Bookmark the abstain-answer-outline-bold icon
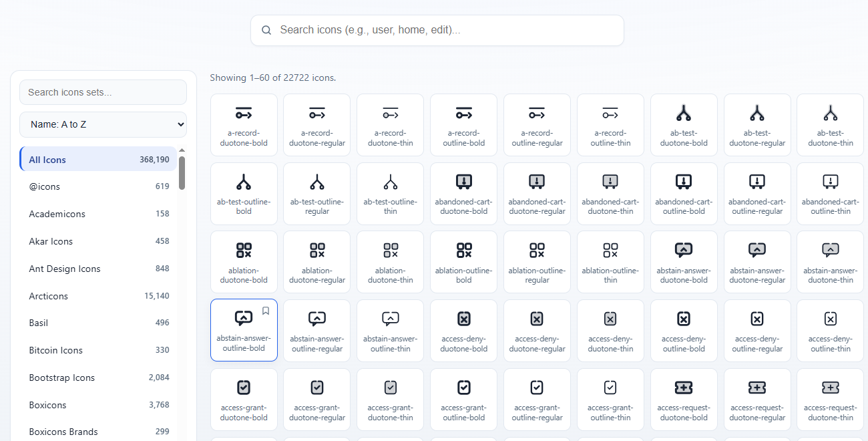The width and height of the screenshot is (868, 441). 266,311
